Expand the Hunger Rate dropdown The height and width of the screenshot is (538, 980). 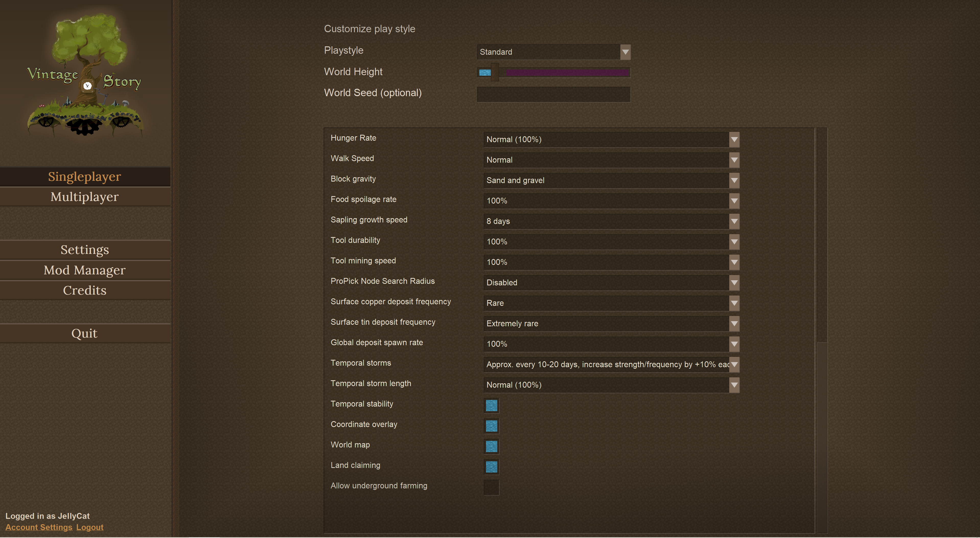(x=734, y=139)
